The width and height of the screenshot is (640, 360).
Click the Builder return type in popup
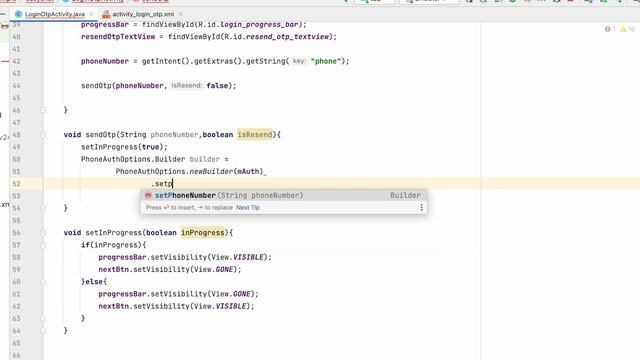(x=405, y=196)
